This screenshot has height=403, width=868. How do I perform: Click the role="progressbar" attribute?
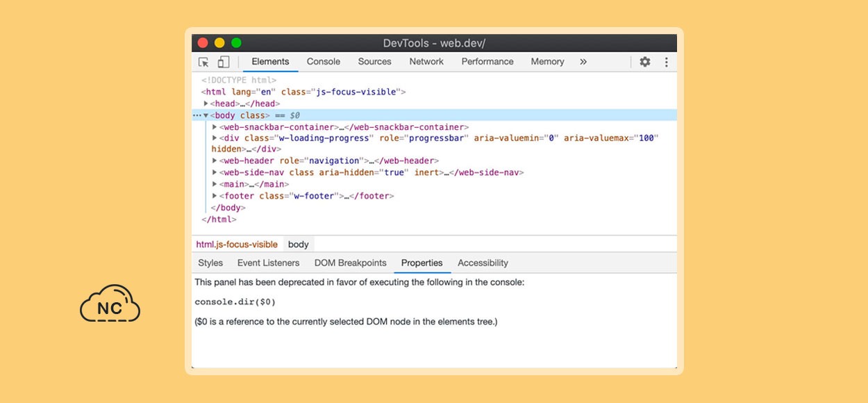(424, 138)
